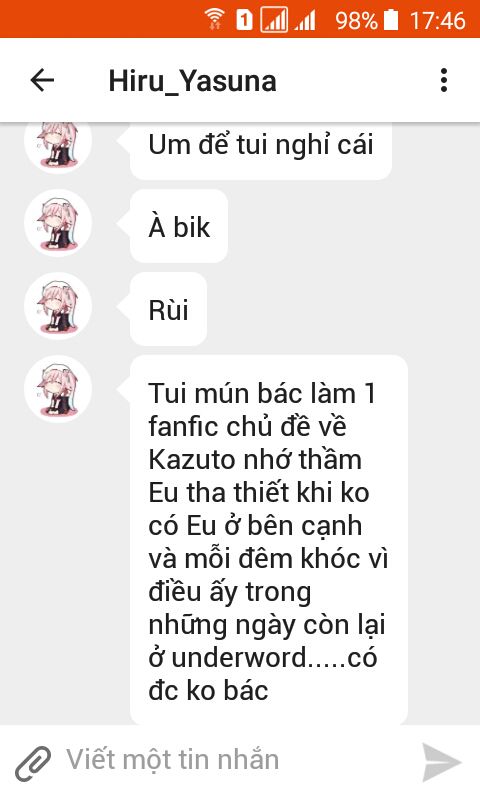480x800 pixels.
Task: Tap the avatar beside 'À bik' message
Action: tap(58, 223)
